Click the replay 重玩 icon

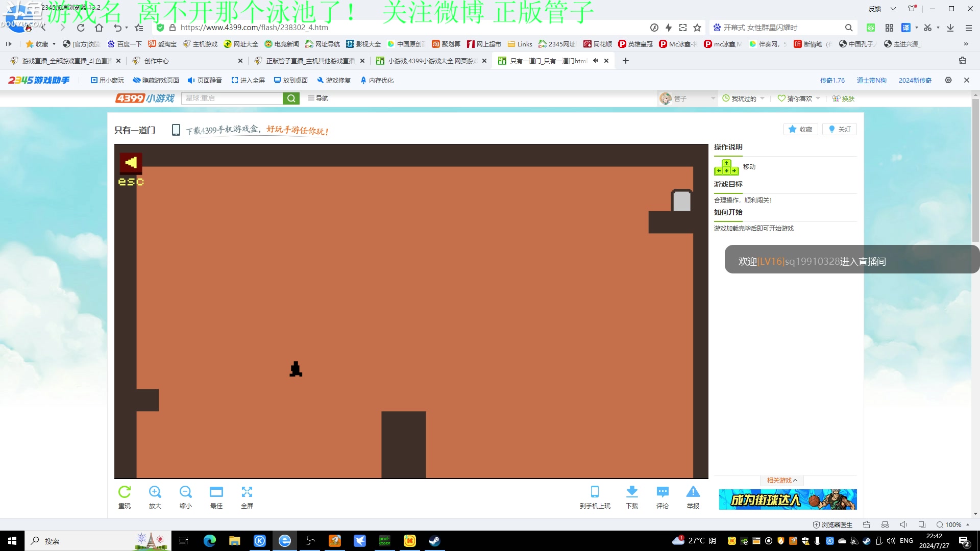(x=125, y=497)
